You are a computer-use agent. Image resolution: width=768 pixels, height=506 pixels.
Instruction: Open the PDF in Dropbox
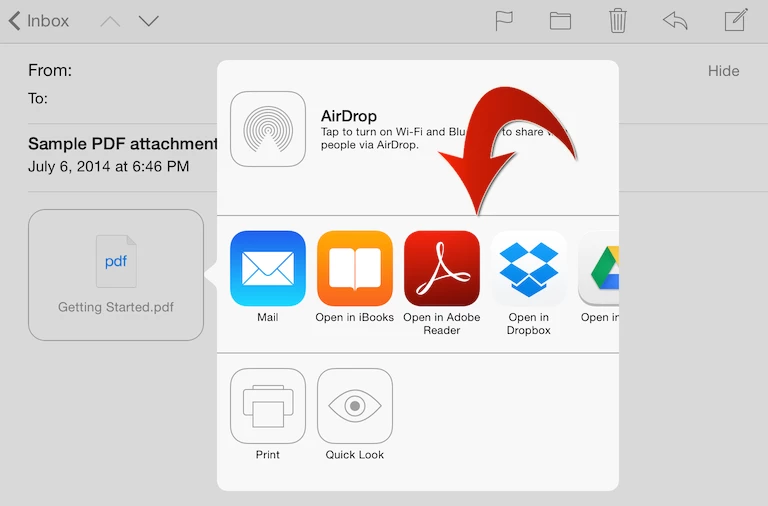click(x=528, y=268)
